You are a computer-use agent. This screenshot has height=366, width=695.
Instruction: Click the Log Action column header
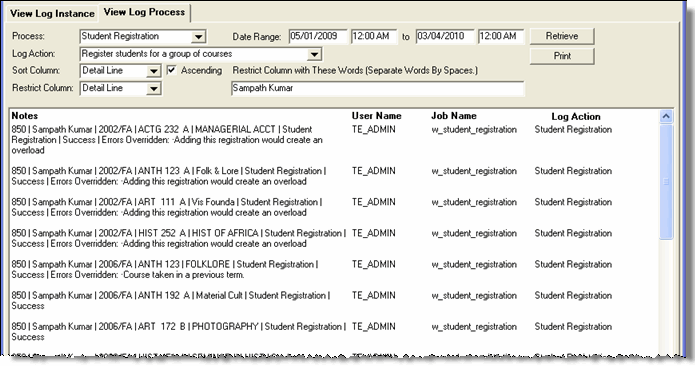[575, 117]
